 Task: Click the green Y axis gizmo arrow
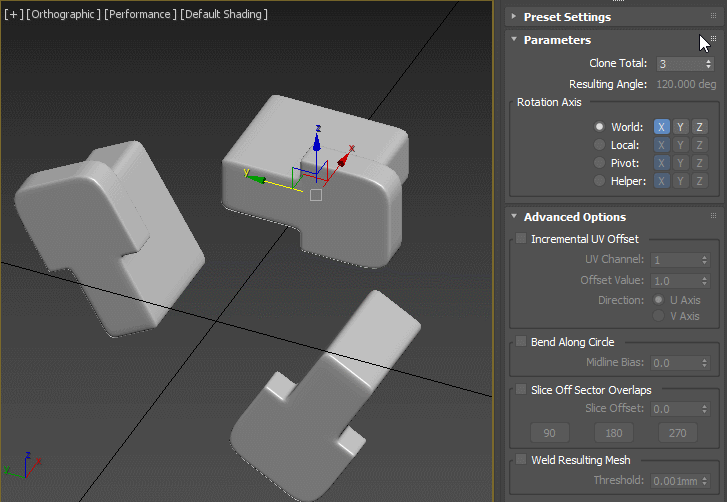click(256, 178)
